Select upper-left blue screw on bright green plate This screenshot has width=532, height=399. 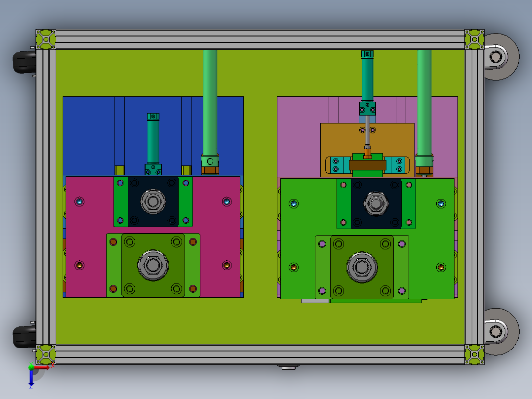[x=294, y=204]
